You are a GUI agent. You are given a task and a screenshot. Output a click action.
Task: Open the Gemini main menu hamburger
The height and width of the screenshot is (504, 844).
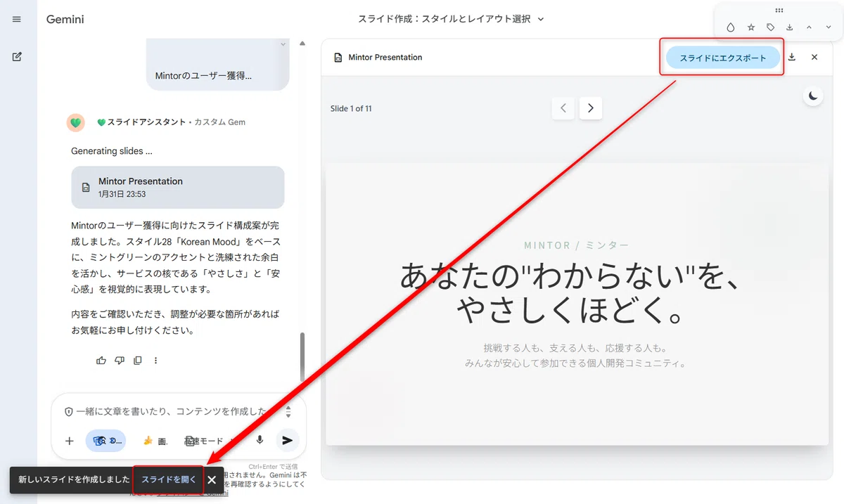17,19
